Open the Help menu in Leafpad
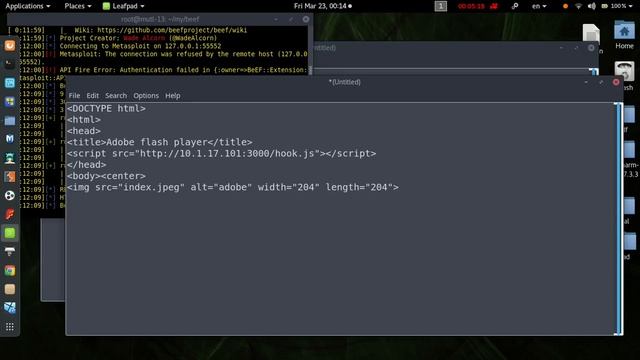 click(x=173, y=96)
